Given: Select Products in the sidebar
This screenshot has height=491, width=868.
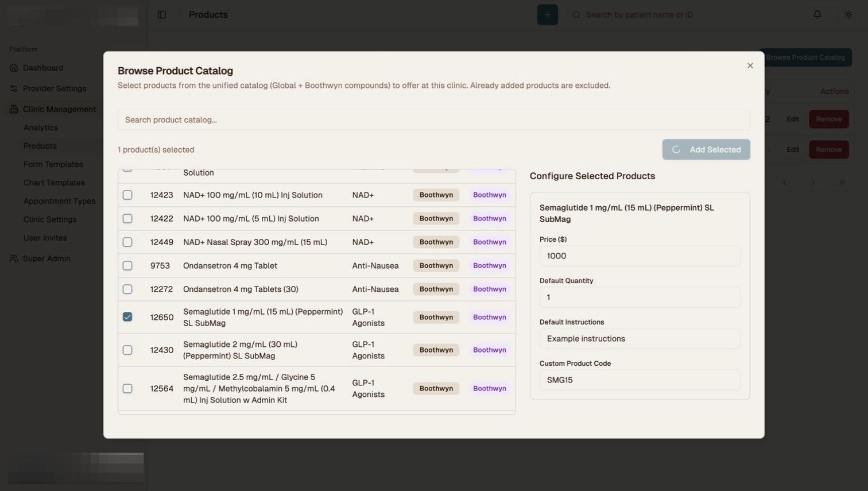Looking at the screenshot, I should click(40, 146).
